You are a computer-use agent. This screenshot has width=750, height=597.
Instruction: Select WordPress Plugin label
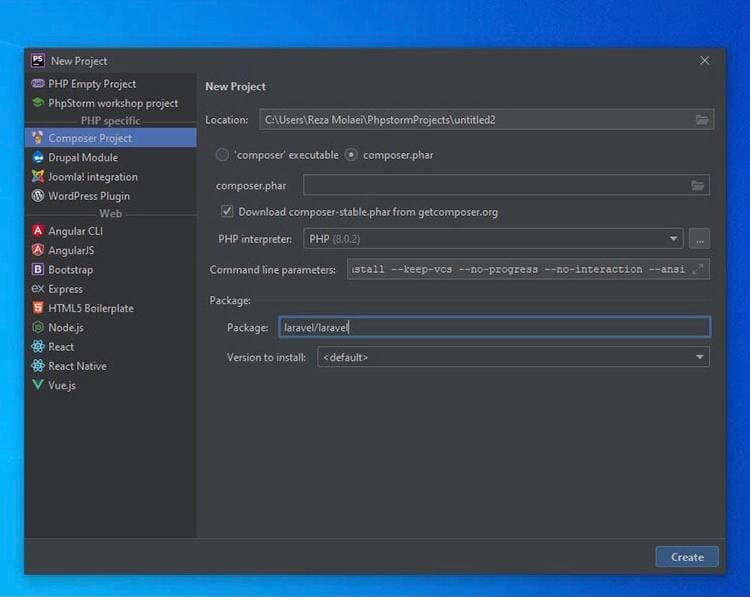pos(89,196)
